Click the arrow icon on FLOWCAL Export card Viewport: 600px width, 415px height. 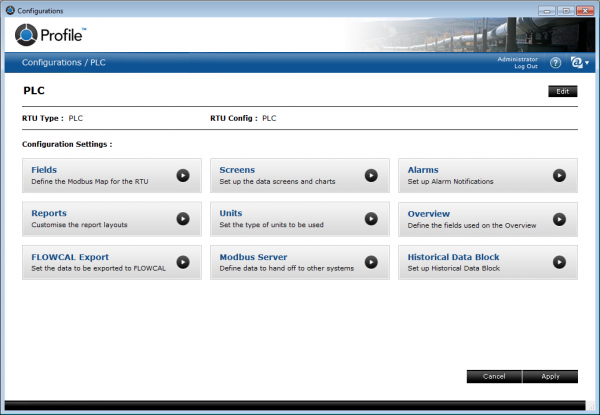point(183,262)
